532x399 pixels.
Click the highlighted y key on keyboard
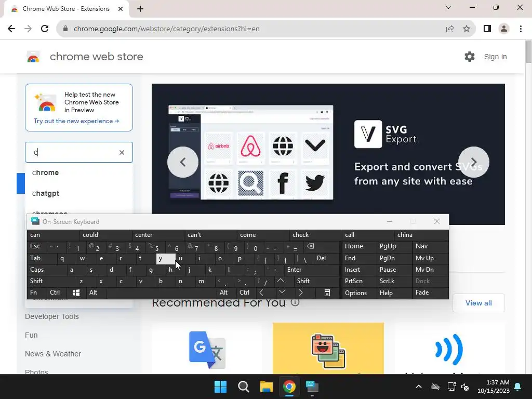click(166, 259)
